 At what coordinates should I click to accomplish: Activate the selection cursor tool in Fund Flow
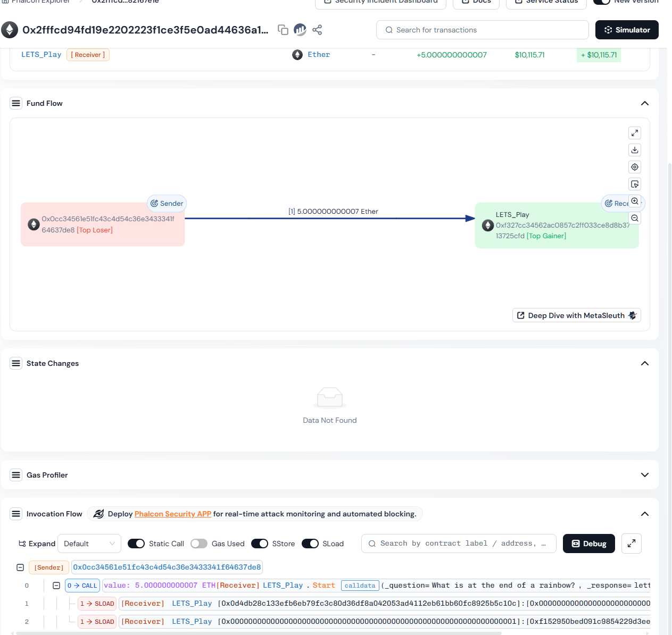coord(635,184)
